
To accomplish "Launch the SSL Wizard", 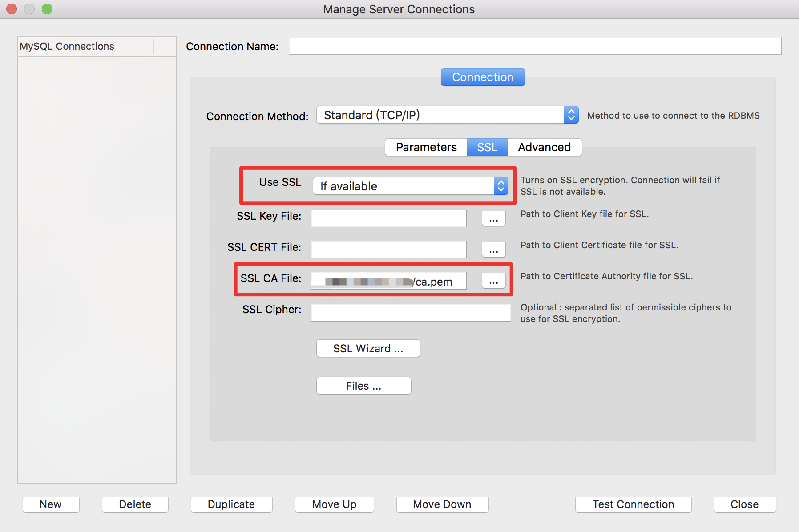I will pos(368,348).
